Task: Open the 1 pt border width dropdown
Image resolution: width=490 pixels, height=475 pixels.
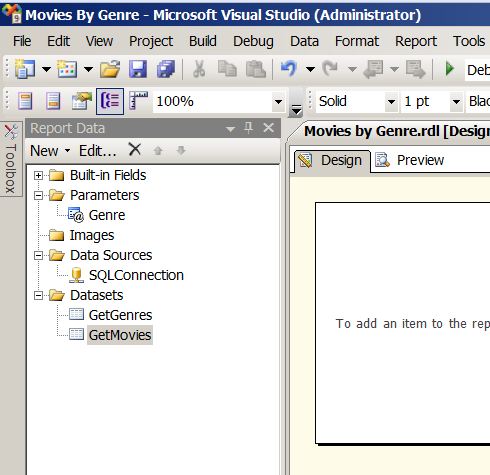Action: pos(456,101)
